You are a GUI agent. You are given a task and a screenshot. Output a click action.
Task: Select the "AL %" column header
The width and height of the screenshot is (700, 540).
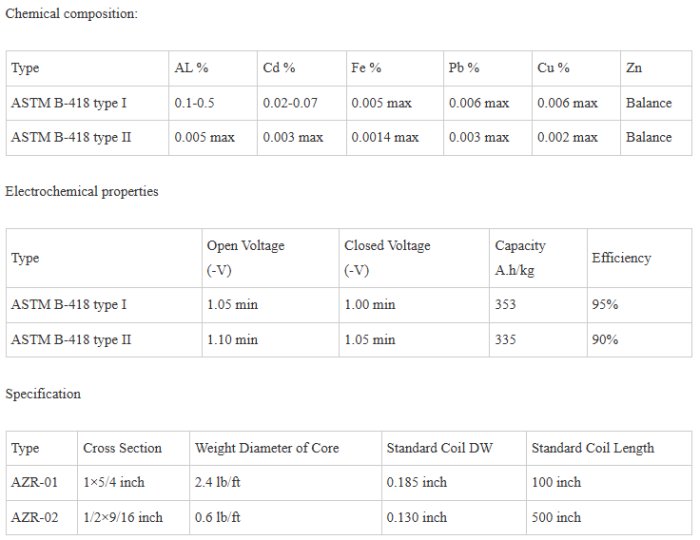(x=191, y=68)
